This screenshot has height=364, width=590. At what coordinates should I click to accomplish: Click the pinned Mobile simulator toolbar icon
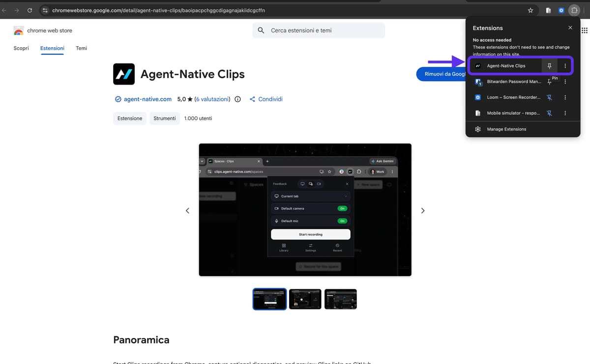(548, 10)
